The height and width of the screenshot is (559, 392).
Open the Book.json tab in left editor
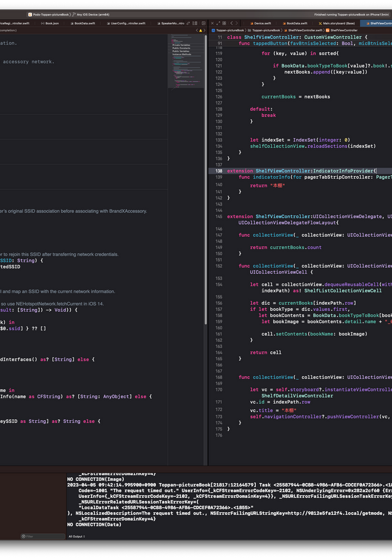(50, 23)
